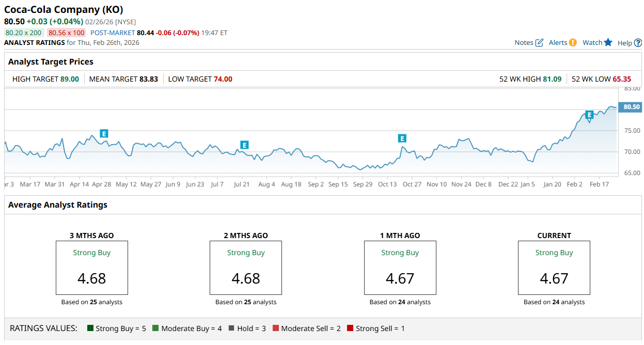Click the Watch link

[x=592, y=43]
